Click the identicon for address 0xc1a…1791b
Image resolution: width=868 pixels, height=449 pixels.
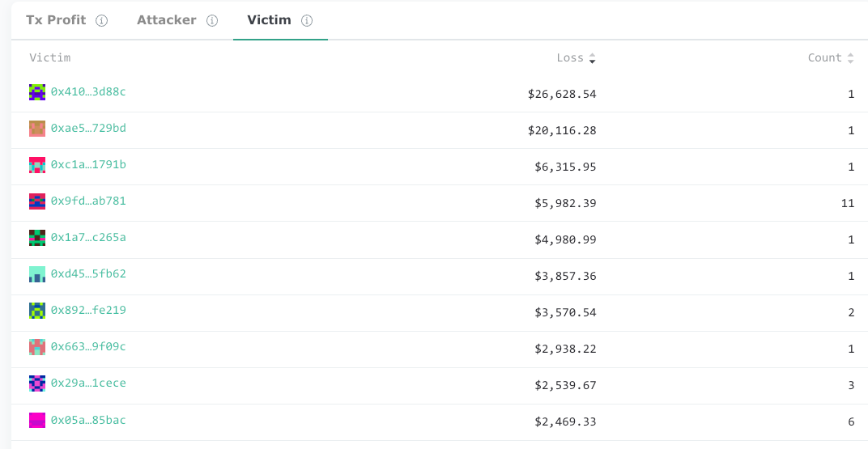(37, 165)
